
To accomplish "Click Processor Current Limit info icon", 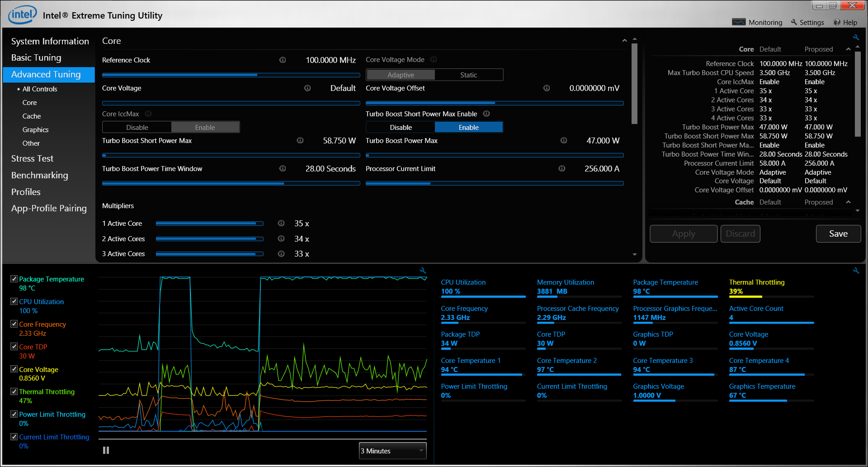I will (x=561, y=169).
